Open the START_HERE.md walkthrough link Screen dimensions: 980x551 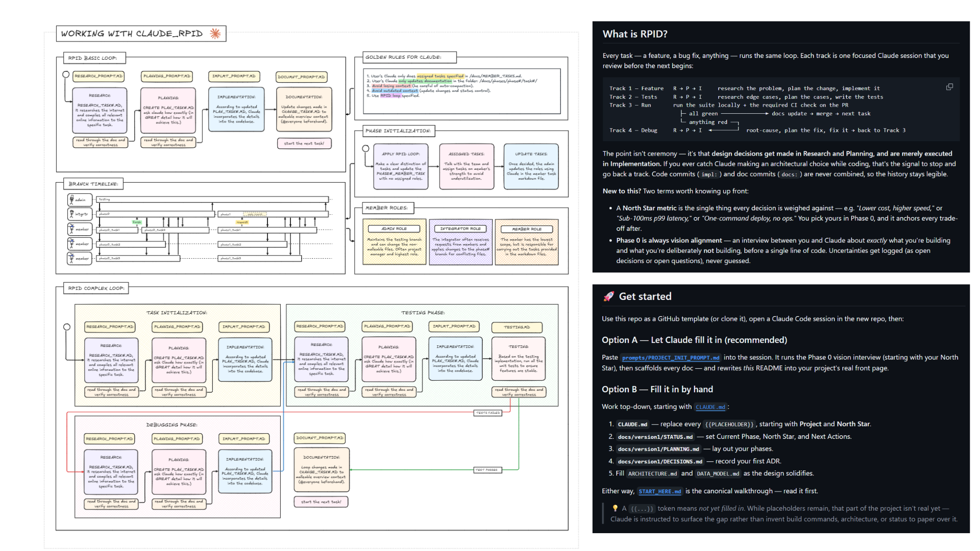pyautogui.click(x=659, y=491)
